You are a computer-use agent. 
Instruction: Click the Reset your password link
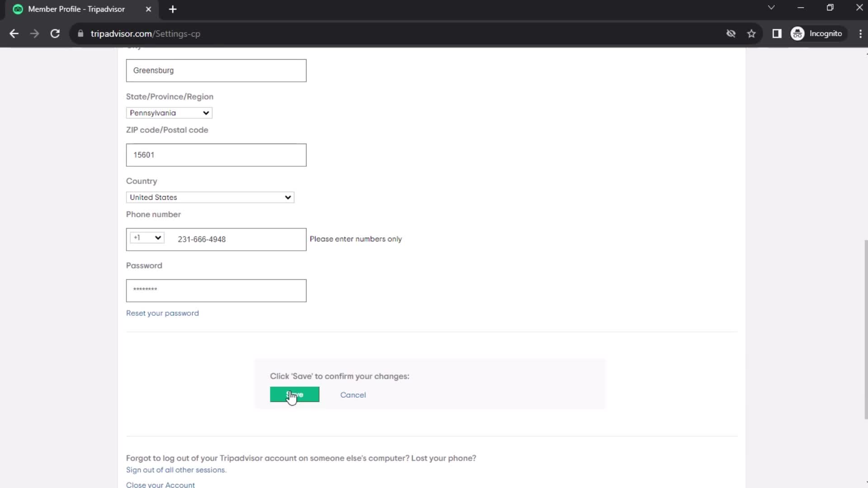point(162,313)
